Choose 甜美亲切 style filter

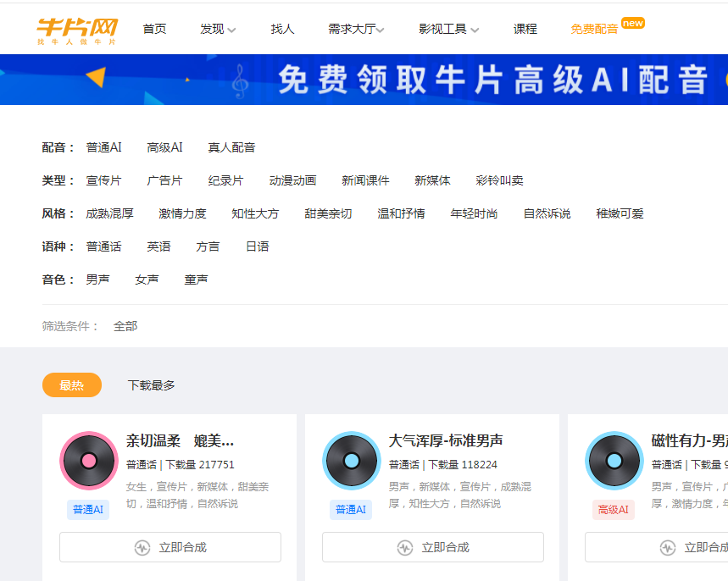[328, 213]
